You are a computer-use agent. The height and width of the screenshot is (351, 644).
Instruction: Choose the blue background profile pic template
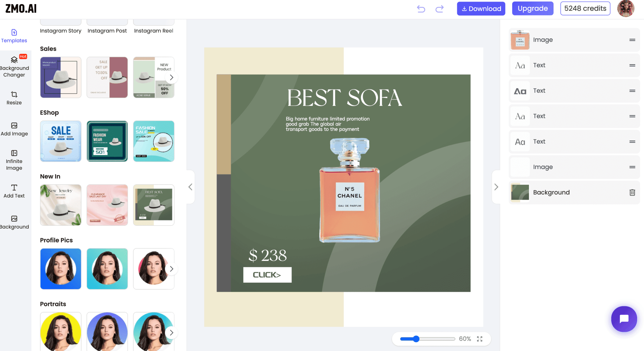tap(61, 269)
